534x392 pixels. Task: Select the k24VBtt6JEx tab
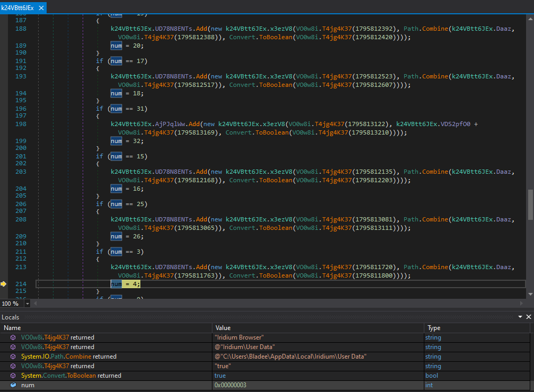coord(17,8)
